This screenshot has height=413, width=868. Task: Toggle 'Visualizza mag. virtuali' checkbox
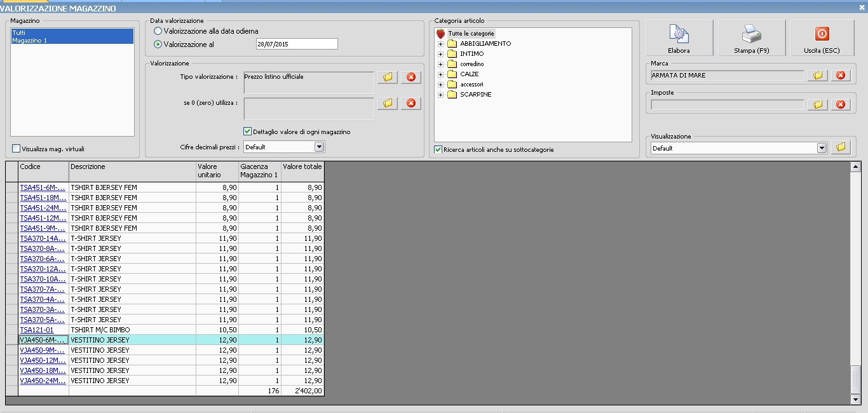(x=16, y=149)
